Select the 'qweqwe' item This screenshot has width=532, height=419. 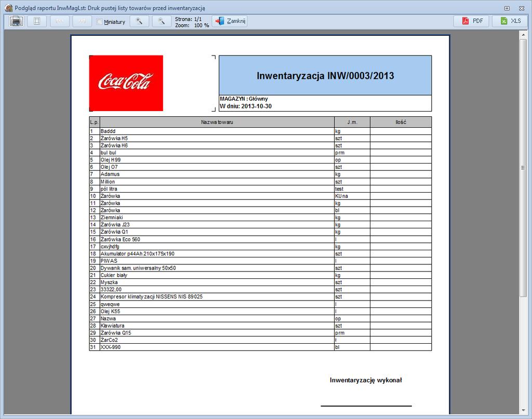click(110, 304)
